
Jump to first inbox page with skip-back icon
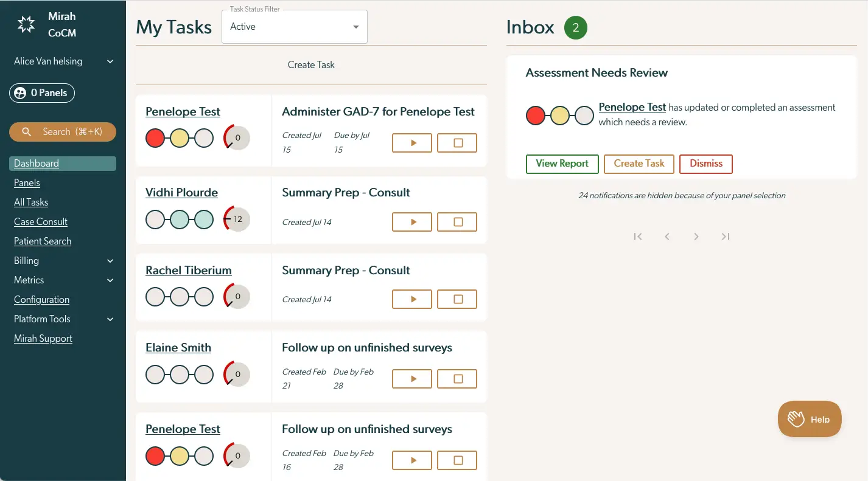point(637,236)
